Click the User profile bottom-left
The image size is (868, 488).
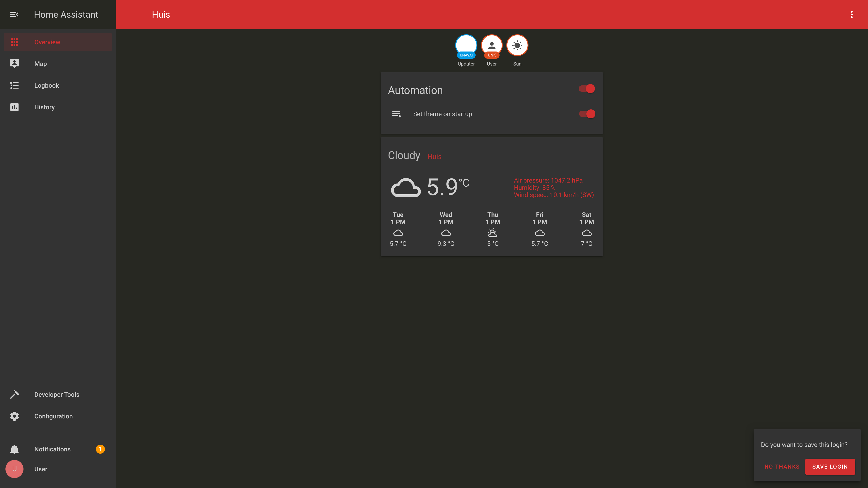tap(14, 469)
